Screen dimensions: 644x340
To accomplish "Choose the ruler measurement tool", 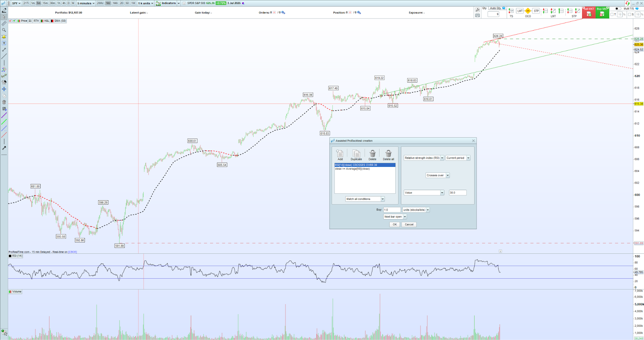I will pyautogui.click(x=4, y=23).
